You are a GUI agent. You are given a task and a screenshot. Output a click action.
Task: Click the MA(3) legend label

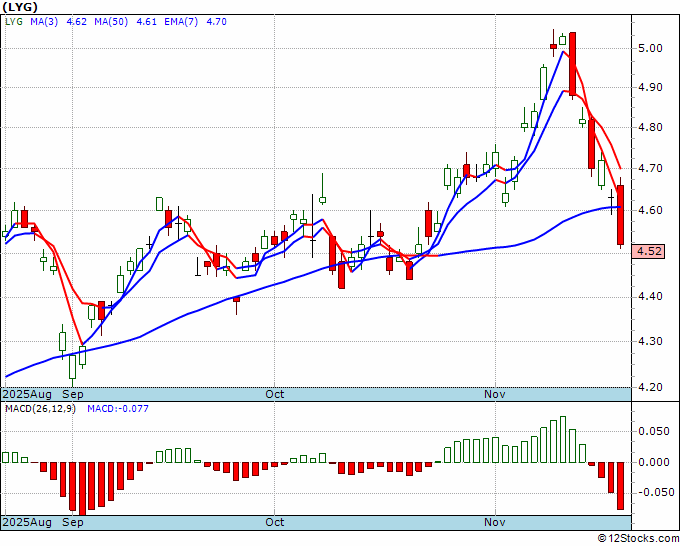(x=44, y=22)
